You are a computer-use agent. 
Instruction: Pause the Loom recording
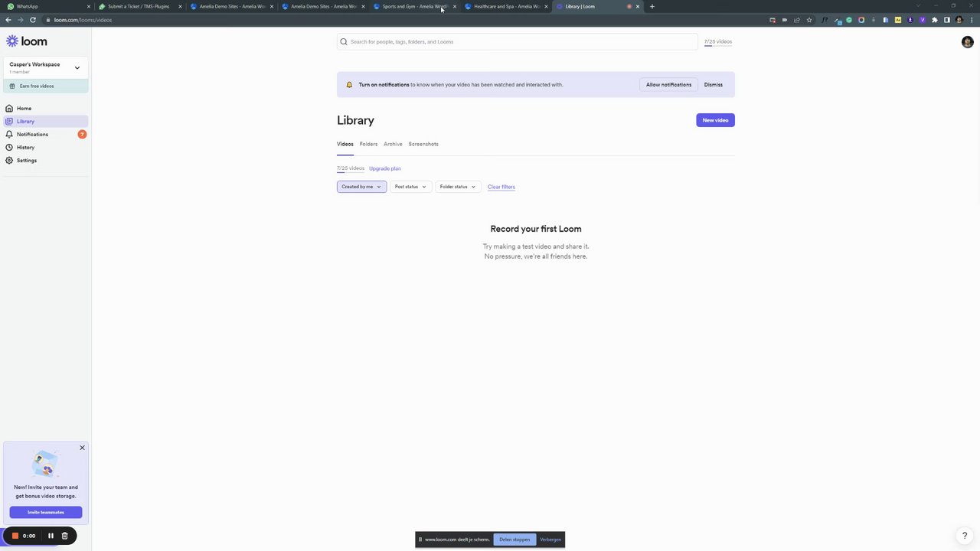[51, 536]
